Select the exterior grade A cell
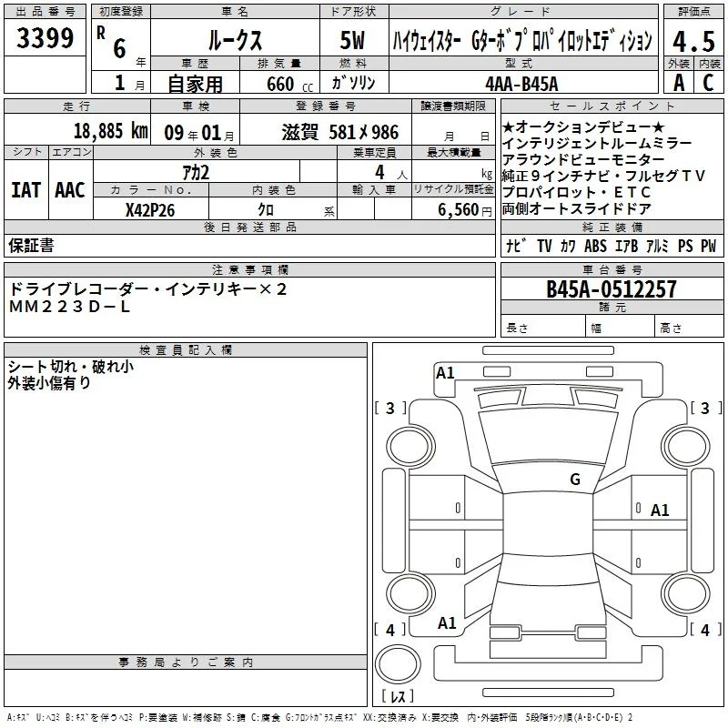The width and height of the screenshot is (728, 728). click(679, 83)
